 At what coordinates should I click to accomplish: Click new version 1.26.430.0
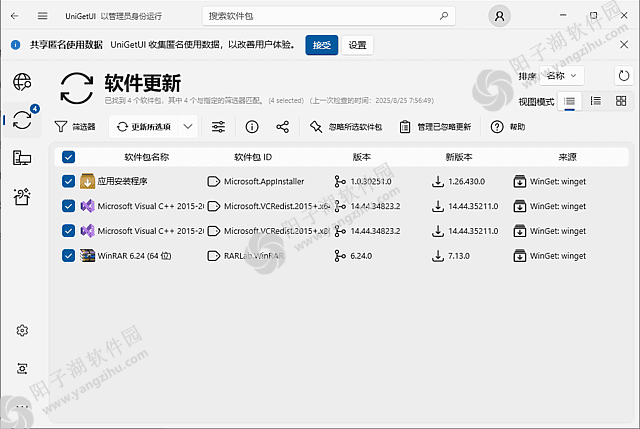click(x=467, y=181)
